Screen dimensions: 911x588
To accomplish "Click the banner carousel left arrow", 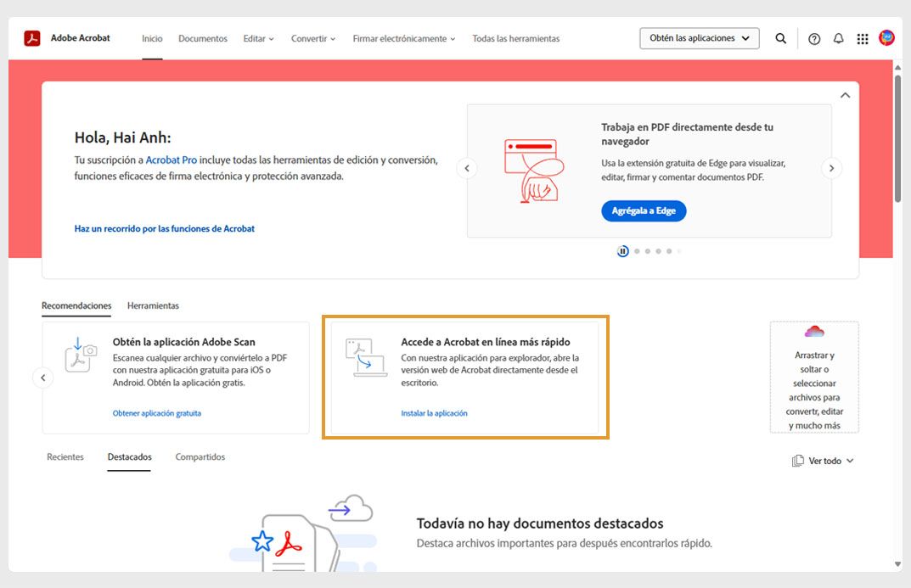I will pyautogui.click(x=467, y=168).
